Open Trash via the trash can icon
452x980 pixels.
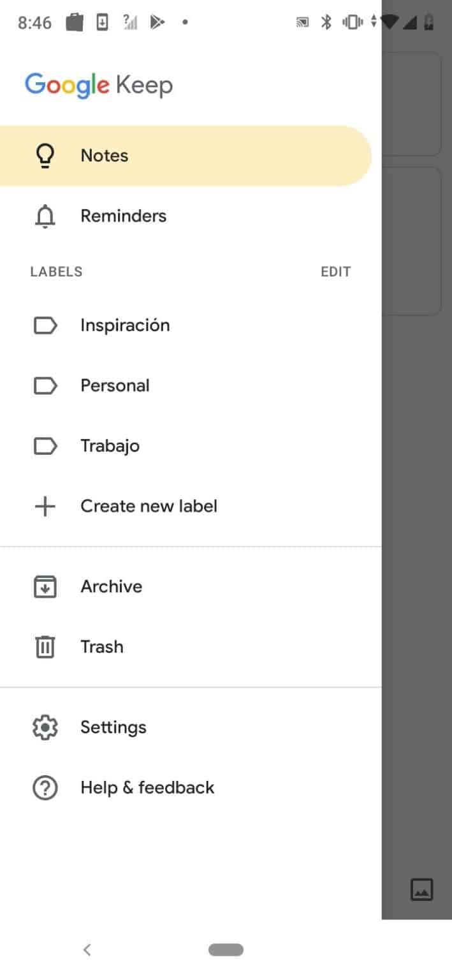[45, 646]
